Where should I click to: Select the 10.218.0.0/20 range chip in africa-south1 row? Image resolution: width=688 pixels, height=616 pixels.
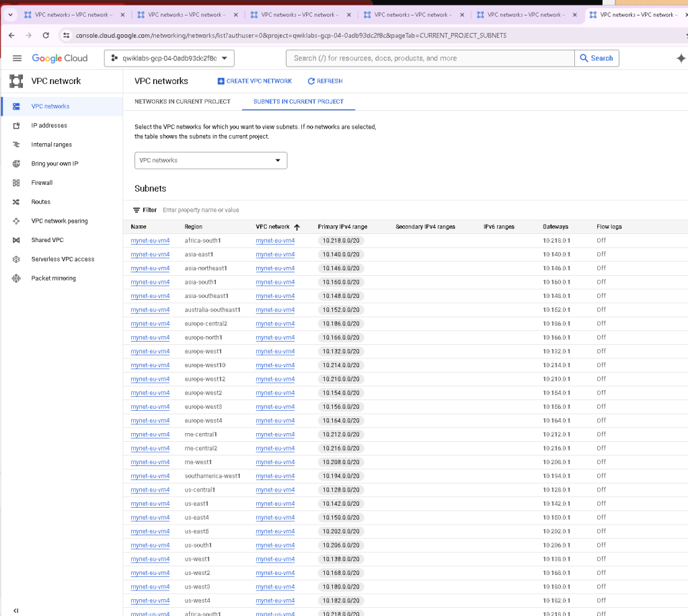[x=341, y=241]
